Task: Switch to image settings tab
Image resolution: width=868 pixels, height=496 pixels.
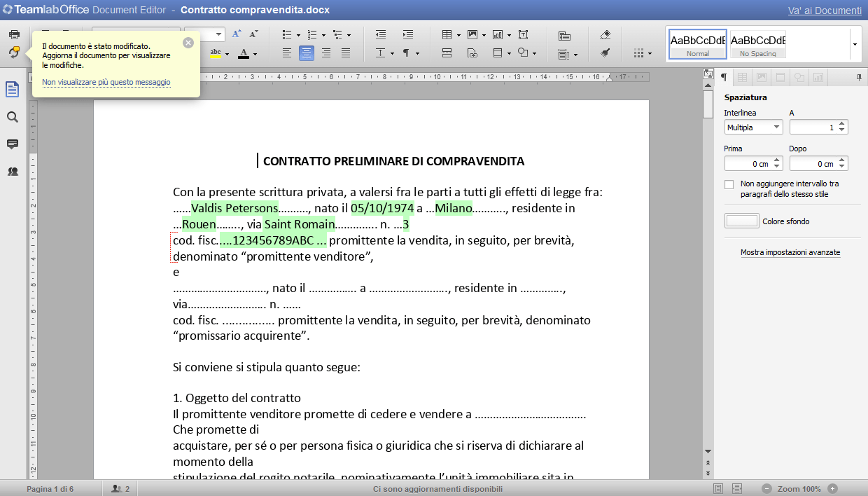Action: 762,77
